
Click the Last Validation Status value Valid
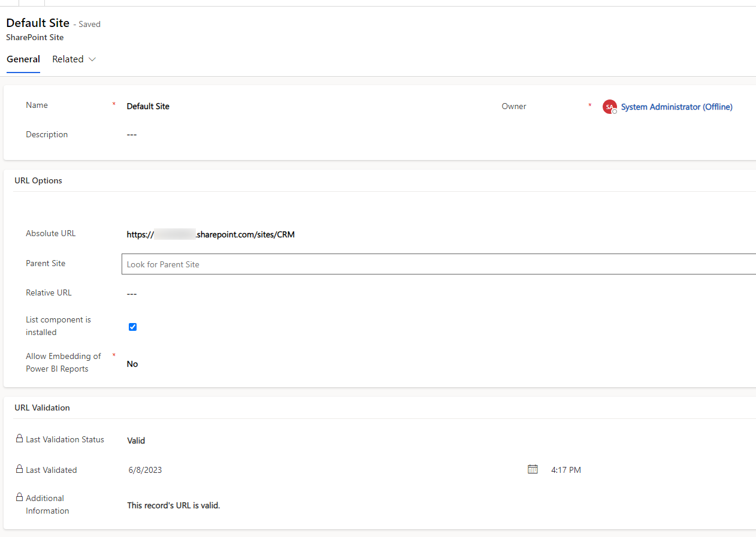(136, 441)
